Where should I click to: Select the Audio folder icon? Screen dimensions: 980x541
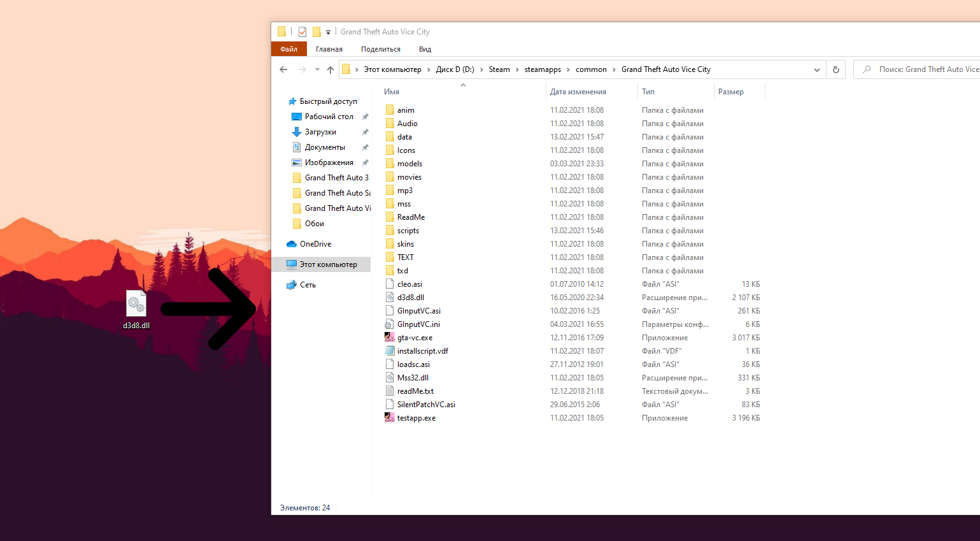pyautogui.click(x=390, y=124)
